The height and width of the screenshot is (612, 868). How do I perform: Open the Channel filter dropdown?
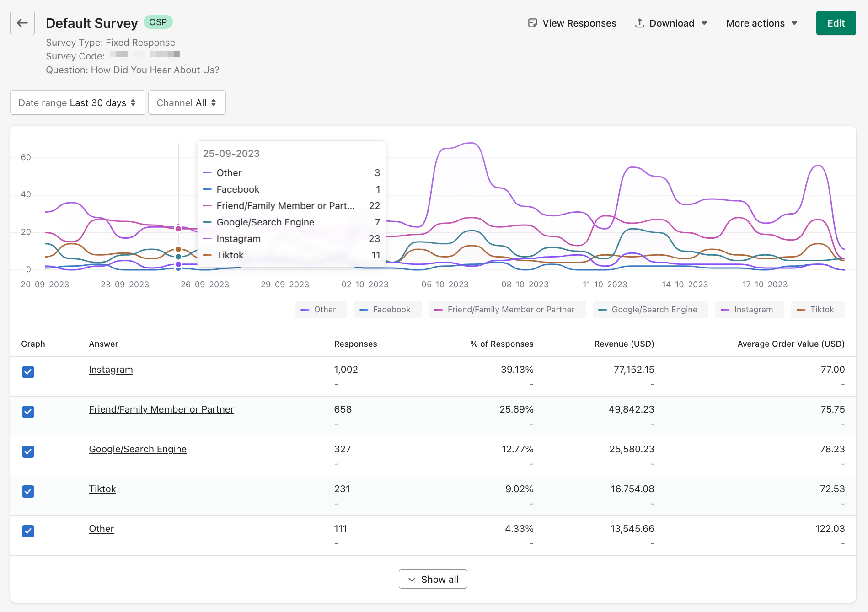pos(187,103)
